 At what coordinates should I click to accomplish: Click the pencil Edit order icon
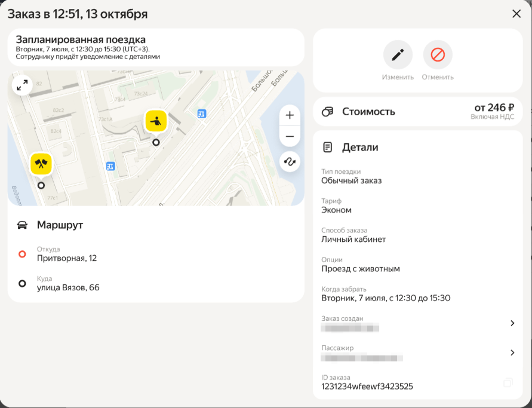(398, 55)
